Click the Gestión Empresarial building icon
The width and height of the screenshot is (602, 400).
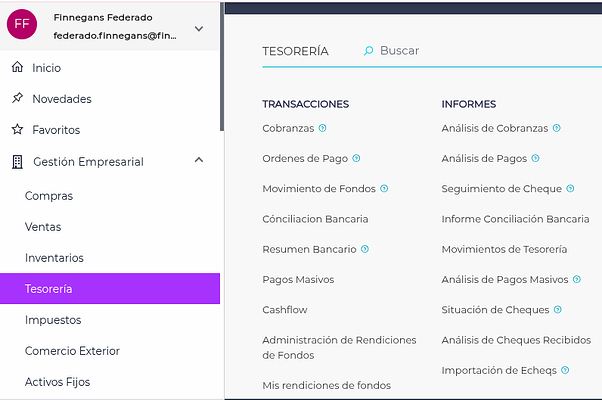coord(16,161)
